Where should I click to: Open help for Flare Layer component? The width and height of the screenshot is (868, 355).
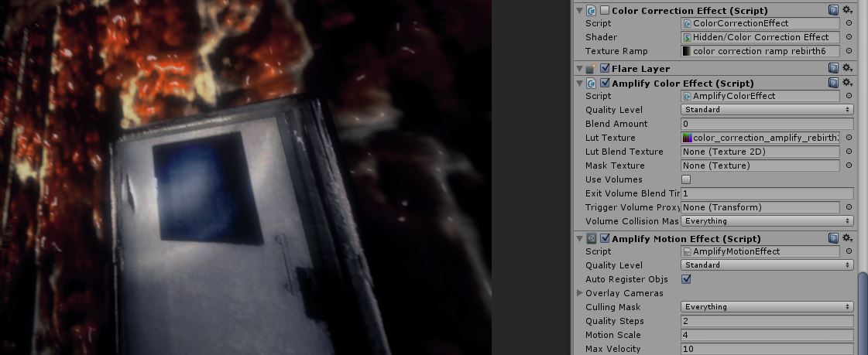(x=833, y=68)
